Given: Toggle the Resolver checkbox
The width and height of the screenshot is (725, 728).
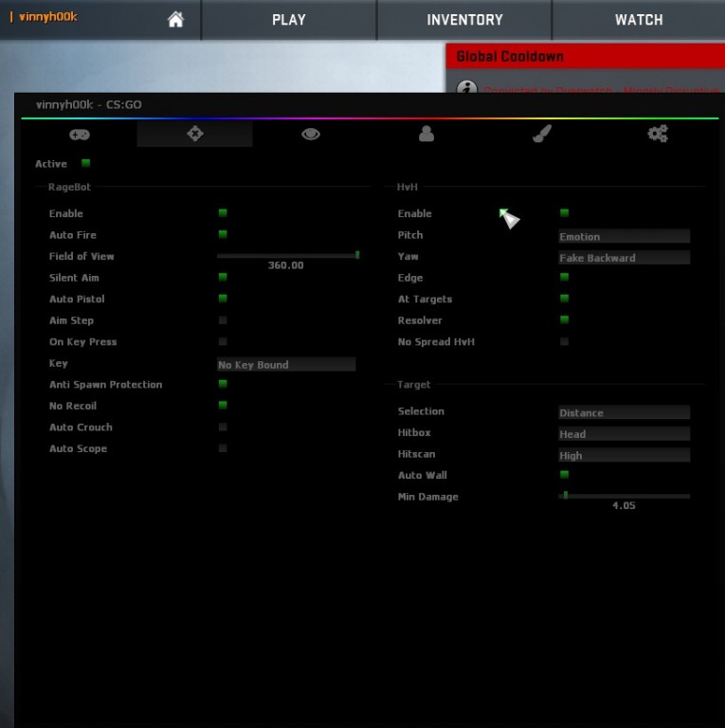Looking at the screenshot, I should (x=565, y=319).
